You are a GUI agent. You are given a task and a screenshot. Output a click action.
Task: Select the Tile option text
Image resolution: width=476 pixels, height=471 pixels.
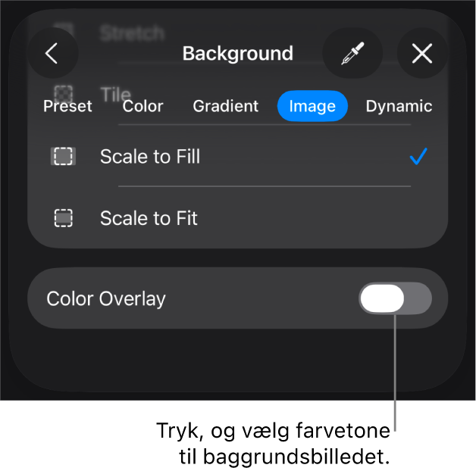tap(115, 94)
